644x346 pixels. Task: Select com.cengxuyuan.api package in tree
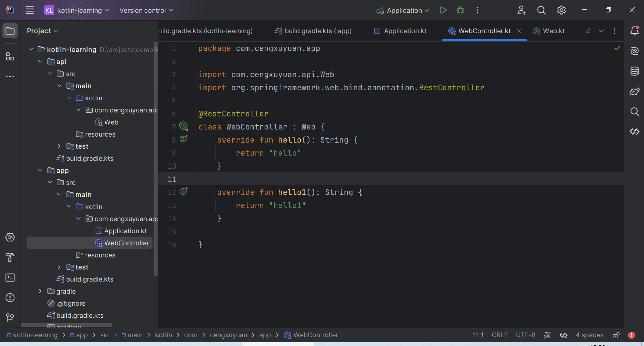121,110
